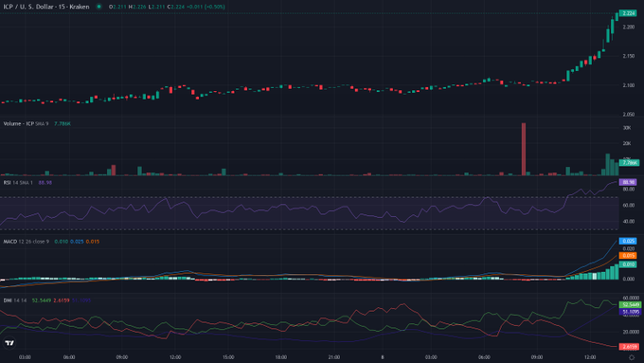Click the closing price C2.224 in the header

pos(176,7)
